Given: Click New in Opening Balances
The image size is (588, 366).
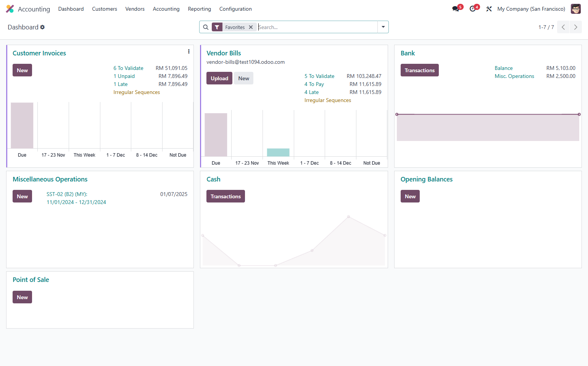Looking at the screenshot, I should [410, 196].
